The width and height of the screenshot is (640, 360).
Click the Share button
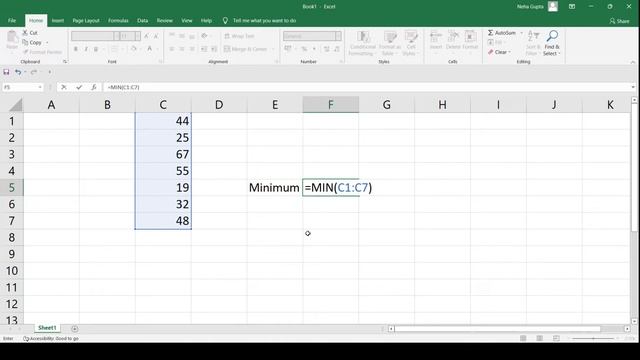(619, 21)
